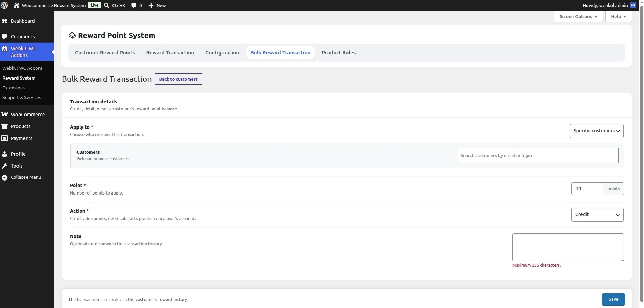
Task: Click Back to customers button
Action: (x=178, y=79)
